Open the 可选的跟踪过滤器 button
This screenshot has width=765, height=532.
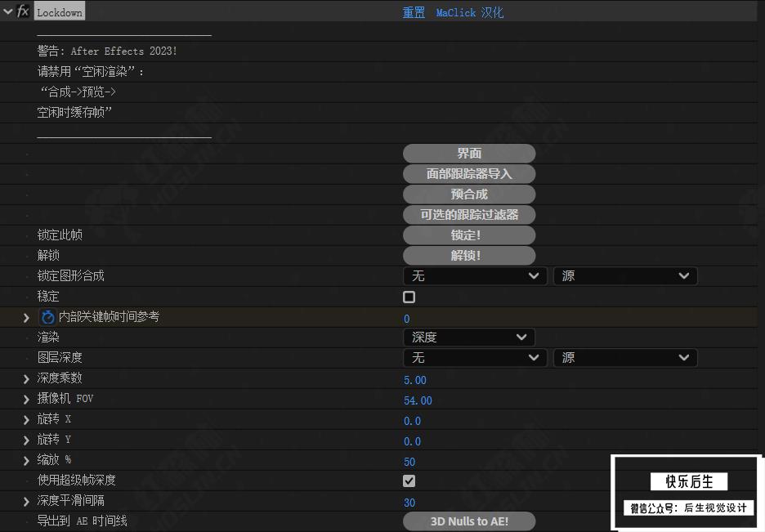(469, 215)
